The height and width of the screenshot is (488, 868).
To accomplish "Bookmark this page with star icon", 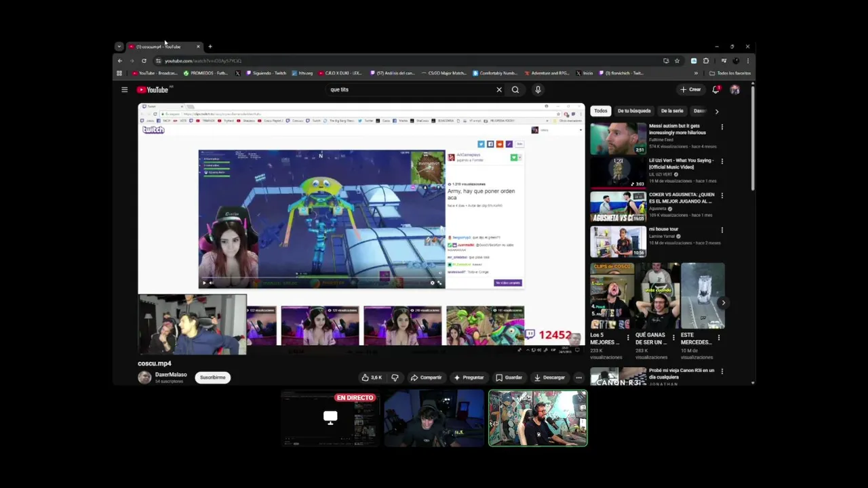I will 677,61.
